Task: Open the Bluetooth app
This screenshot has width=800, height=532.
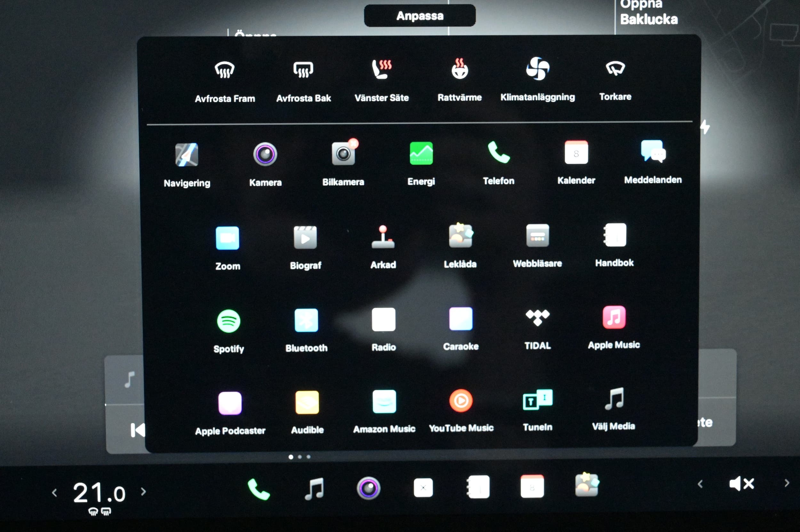Action: (306, 320)
